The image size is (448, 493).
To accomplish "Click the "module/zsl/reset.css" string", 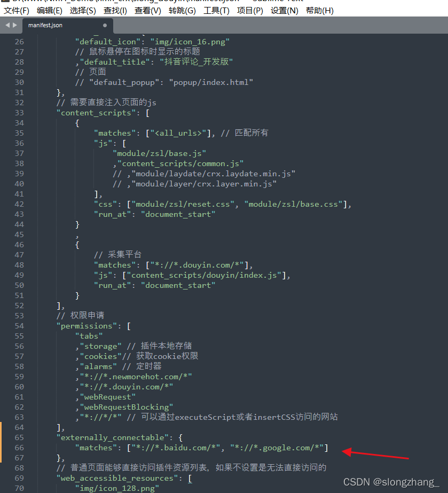I will tap(183, 205).
